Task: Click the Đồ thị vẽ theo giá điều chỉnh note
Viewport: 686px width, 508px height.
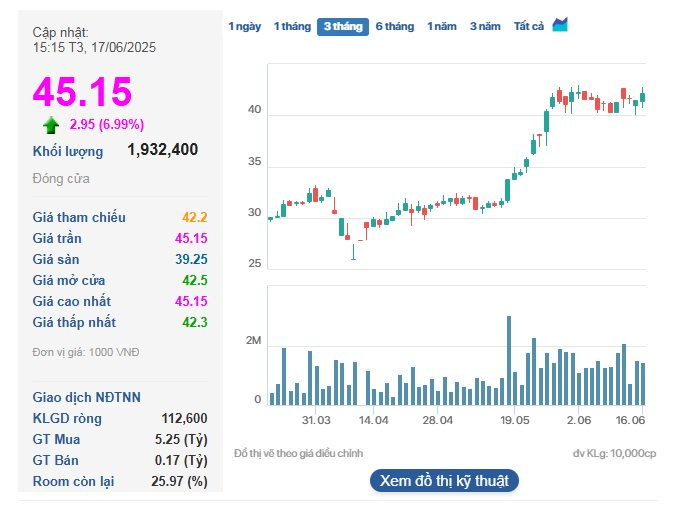Action: 298,453
